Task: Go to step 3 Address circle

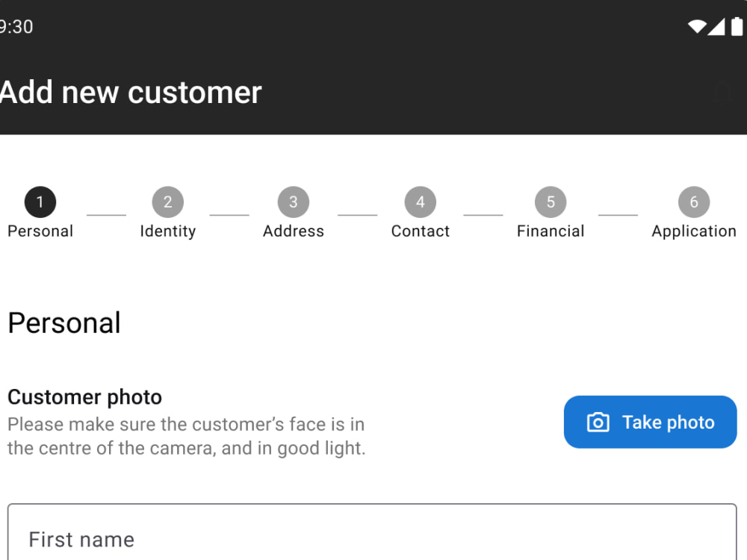Action: (x=294, y=202)
